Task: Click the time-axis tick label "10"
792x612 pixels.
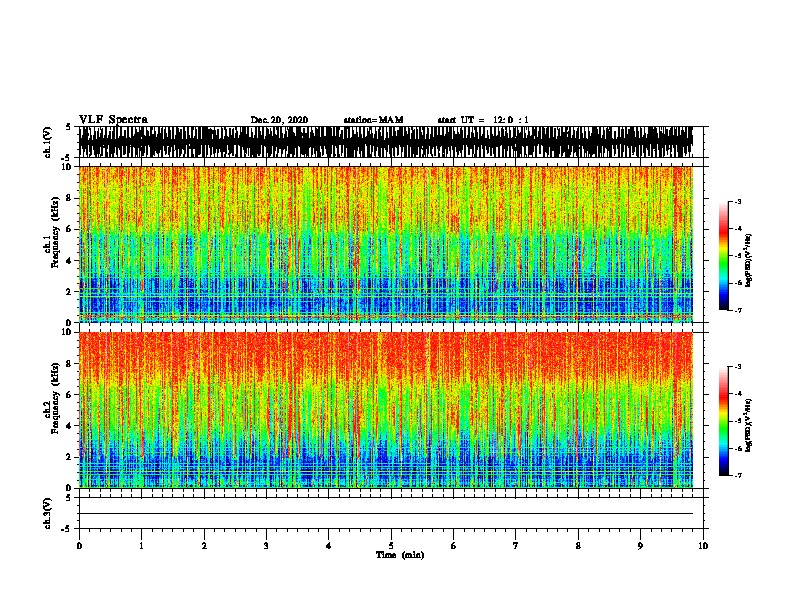Action: 703,546
